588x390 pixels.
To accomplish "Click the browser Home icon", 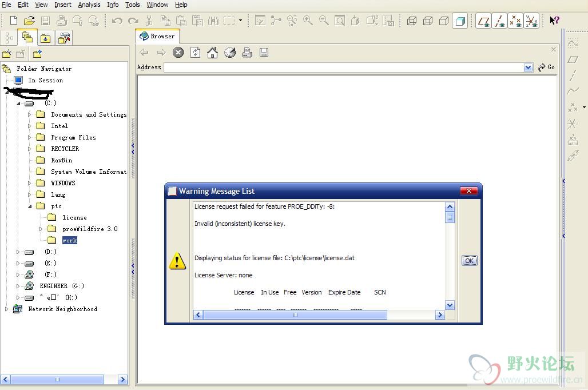I will (x=212, y=53).
